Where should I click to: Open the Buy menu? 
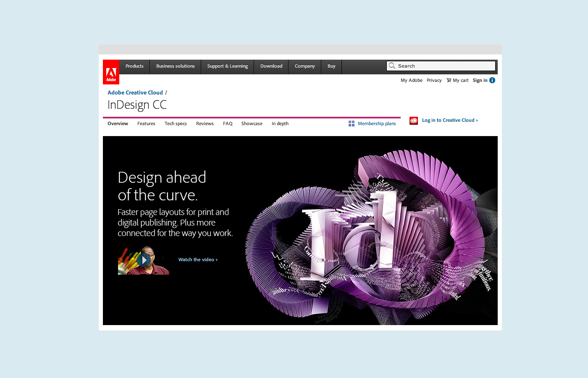point(331,66)
